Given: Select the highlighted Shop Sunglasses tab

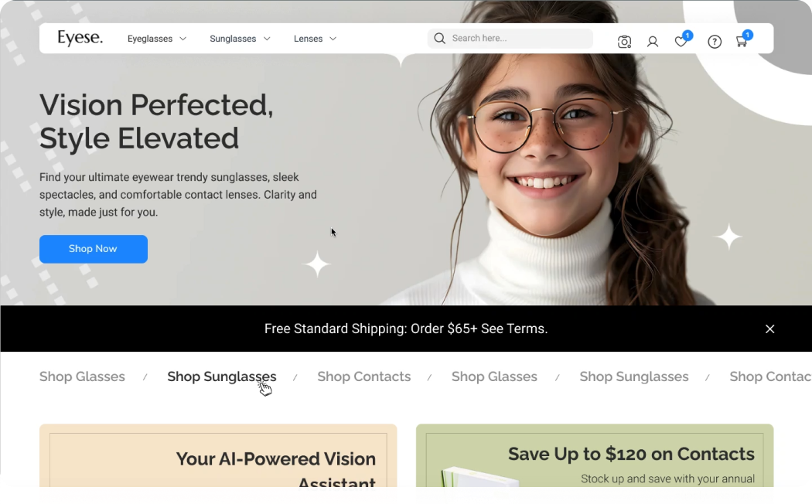Looking at the screenshot, I should pos(222,376).
